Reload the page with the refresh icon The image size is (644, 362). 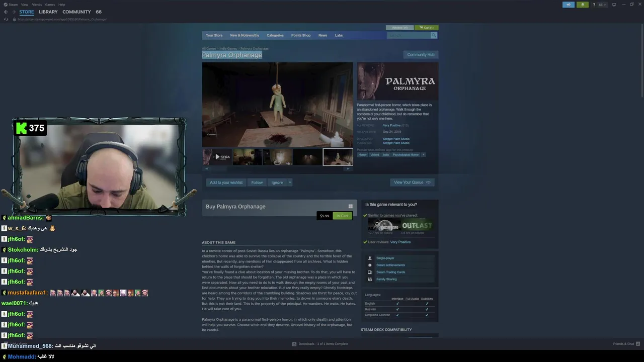tap(6, 19)
